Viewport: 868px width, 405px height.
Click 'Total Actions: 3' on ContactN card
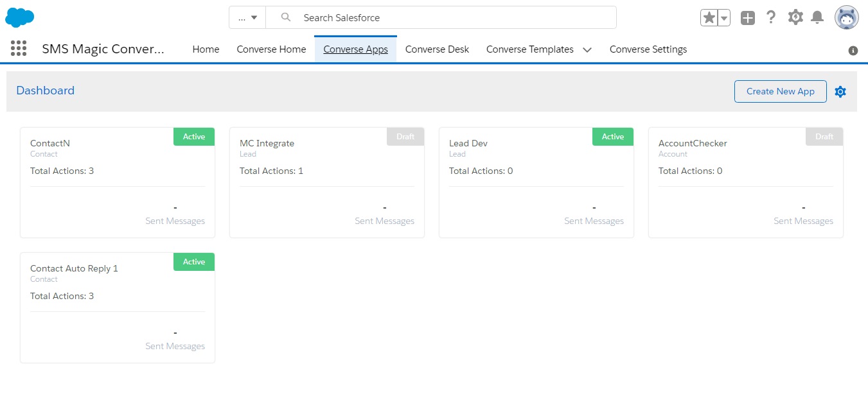tap(62, 171)
